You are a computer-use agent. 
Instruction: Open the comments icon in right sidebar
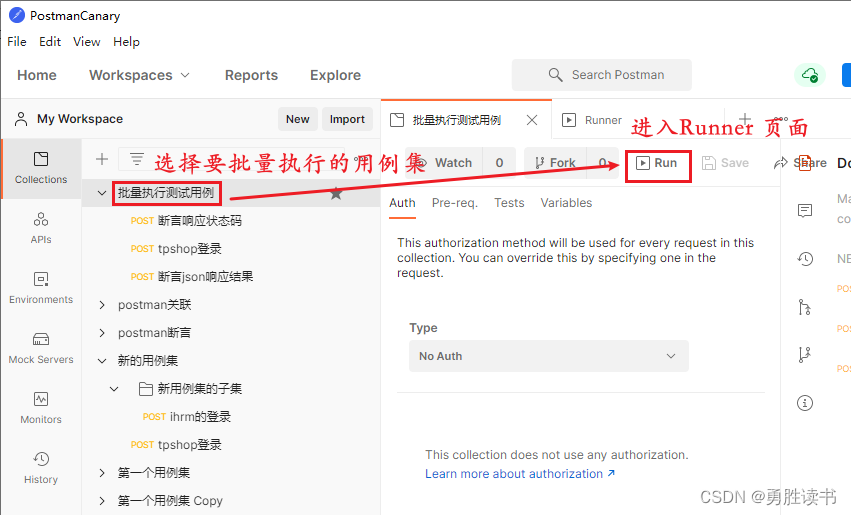805,211
